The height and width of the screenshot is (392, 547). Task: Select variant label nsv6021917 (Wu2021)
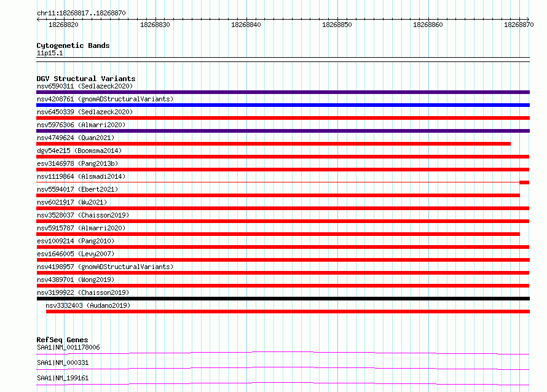pos(72,202)
